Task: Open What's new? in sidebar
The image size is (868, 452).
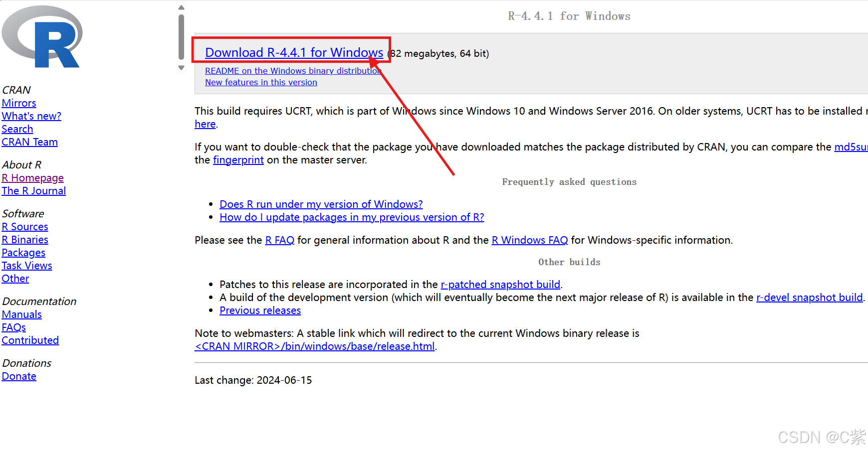Action: point(31,116)
